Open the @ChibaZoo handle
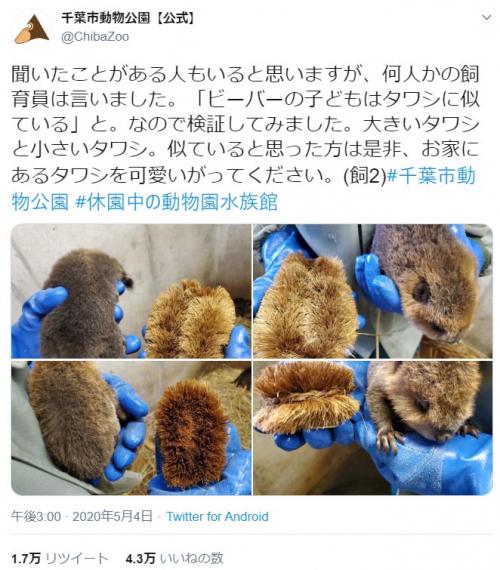The image size is (500, 570). [95, 37]
